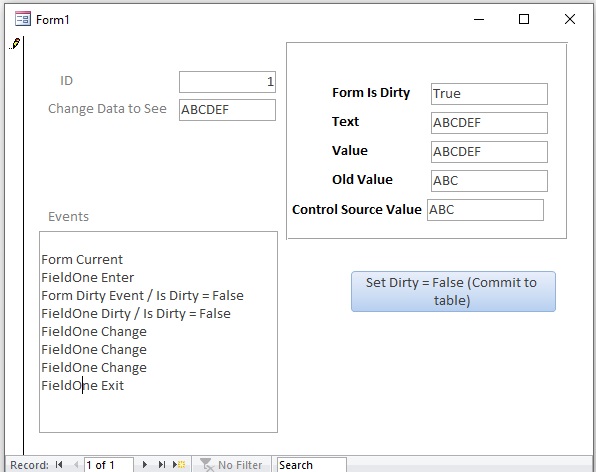This screenshot has width=596, height=472.
Task: Click the Control Source Value textbox
Action: [x=485, y=210]
